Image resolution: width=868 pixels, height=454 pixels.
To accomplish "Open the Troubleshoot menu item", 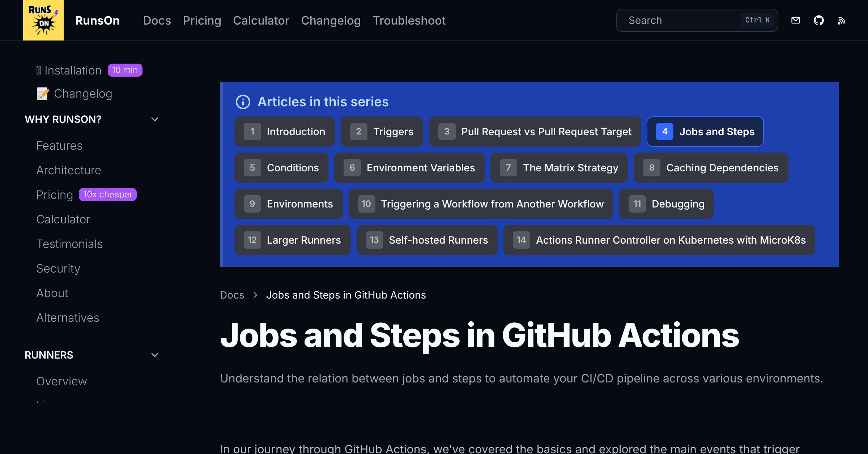I will (409, 21).
